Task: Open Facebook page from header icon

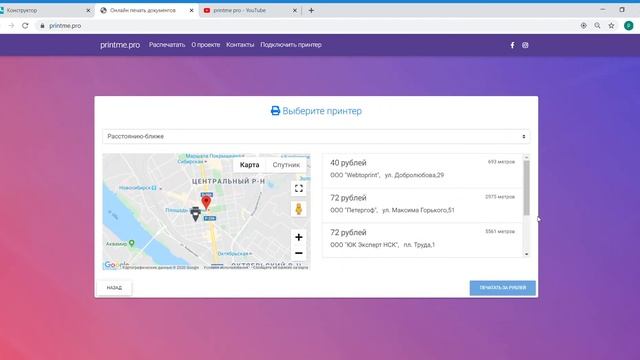Action: [512, 45]
